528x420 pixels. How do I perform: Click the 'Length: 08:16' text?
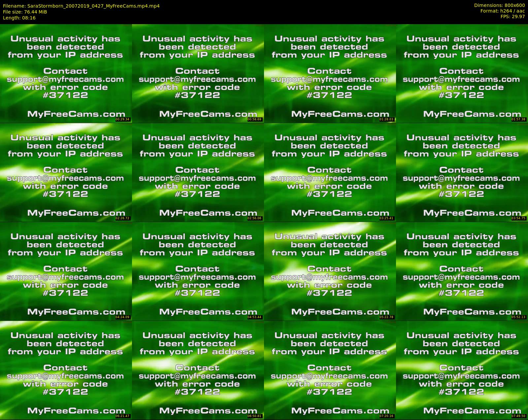tap(19, 18)
